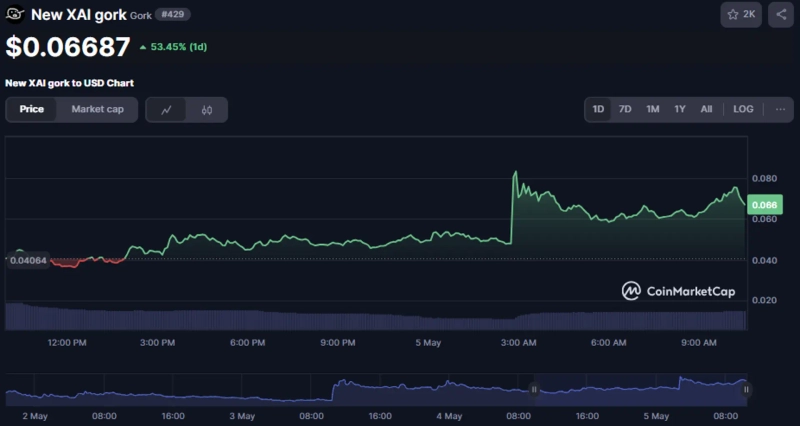Viewport: 800px width, 426px height.
Task: Click the Gork coin logo icon
Action: tap(15, 14)
